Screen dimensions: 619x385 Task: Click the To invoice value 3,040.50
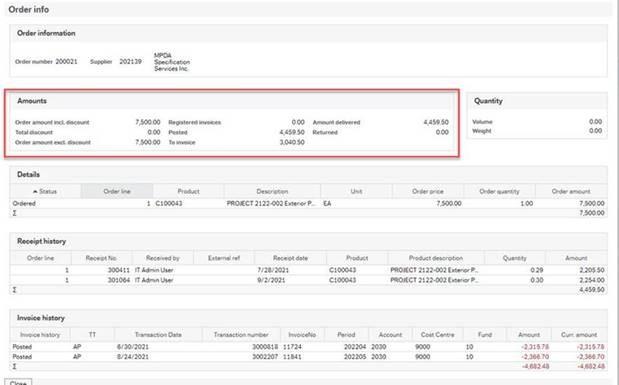click(x=292, y=142)
